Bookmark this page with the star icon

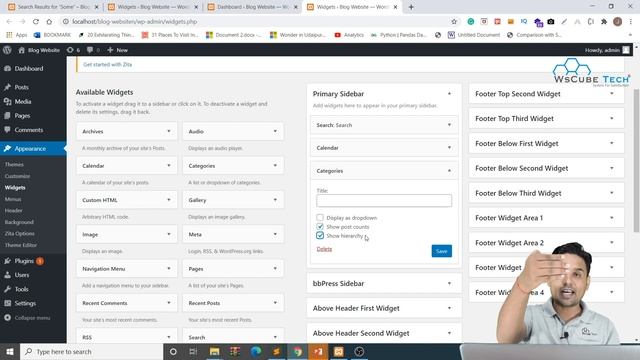(454, 22)
